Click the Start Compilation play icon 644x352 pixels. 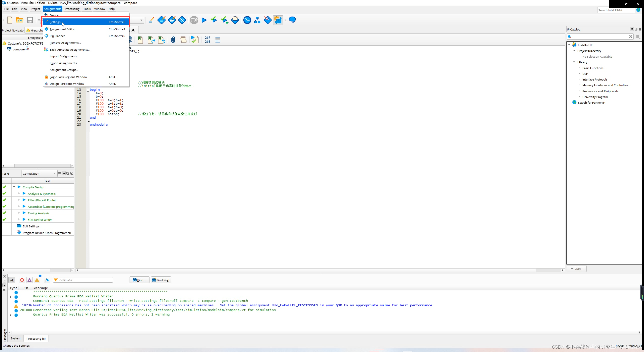[x=204, y=20]
